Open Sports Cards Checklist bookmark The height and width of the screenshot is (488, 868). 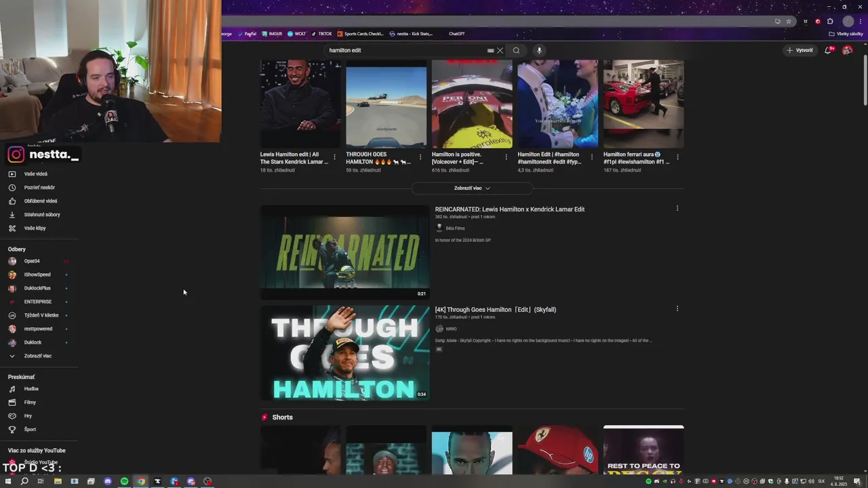360,34
